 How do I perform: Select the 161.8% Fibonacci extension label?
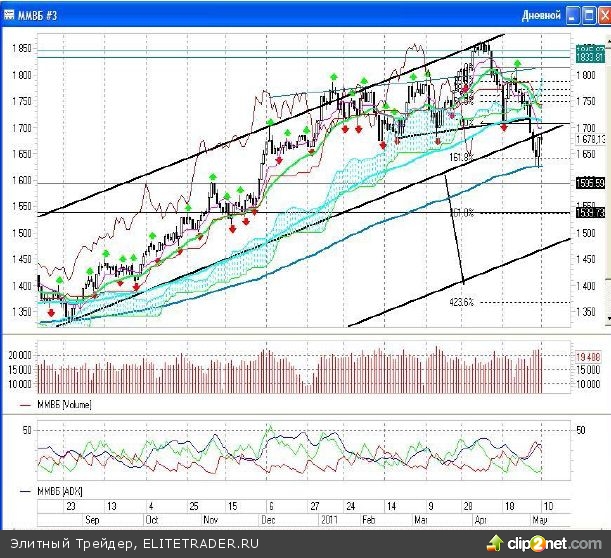click(461, 158)
